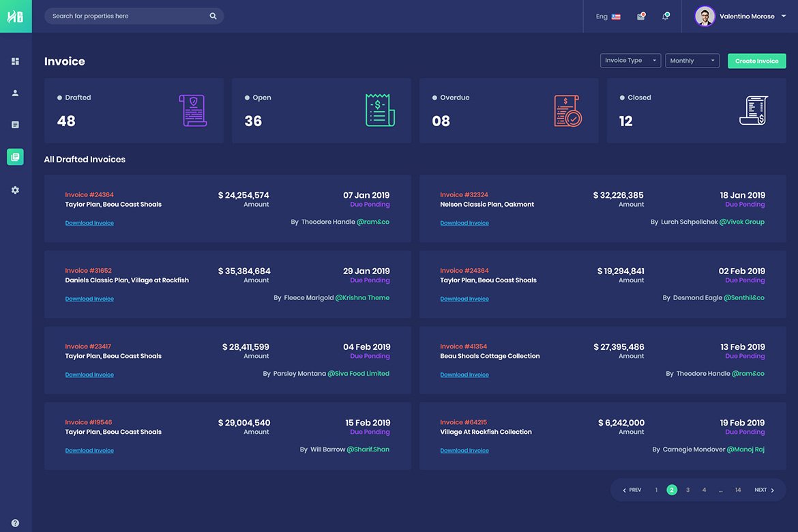Image resolution: width=798 pixels, height=532 pixels.
Task: Switch language using Eng flag selector
Action: (x=608, y=16)
